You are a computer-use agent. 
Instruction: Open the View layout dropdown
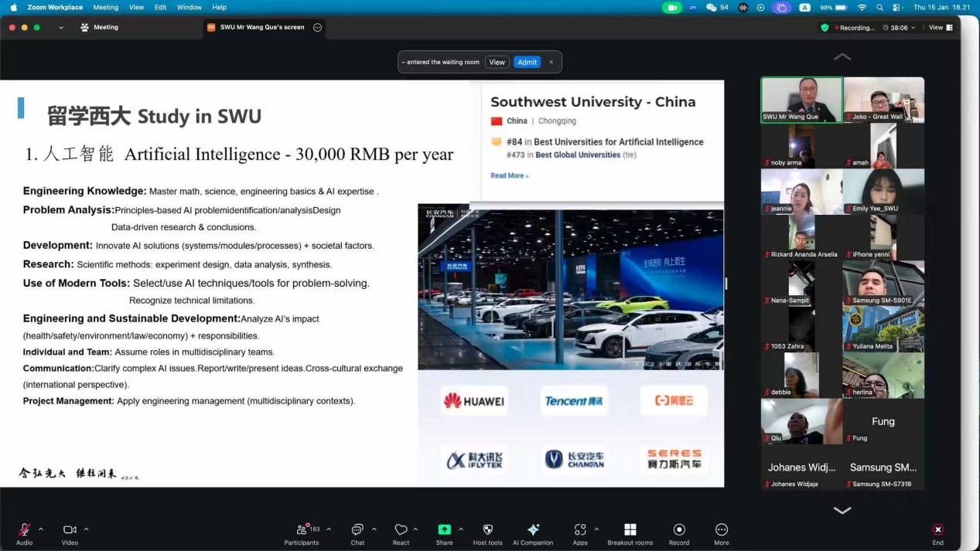click(x=941, y=27)
